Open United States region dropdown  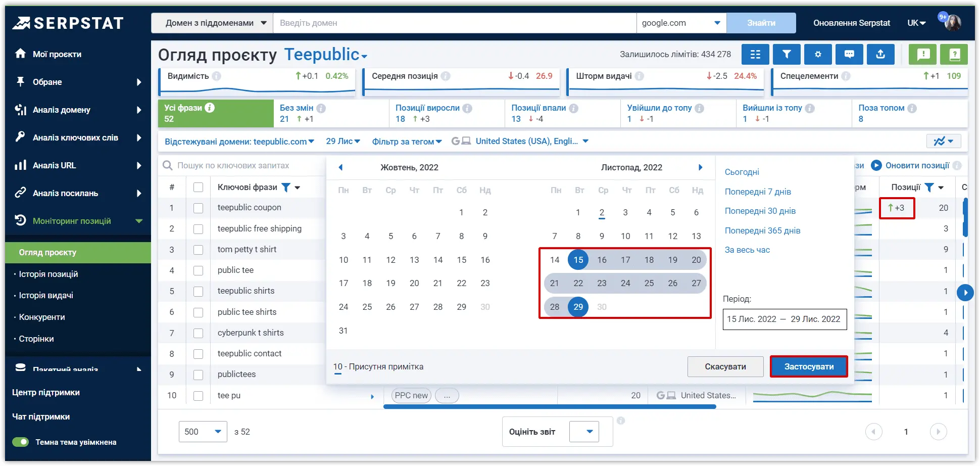[x=532, y=141]
